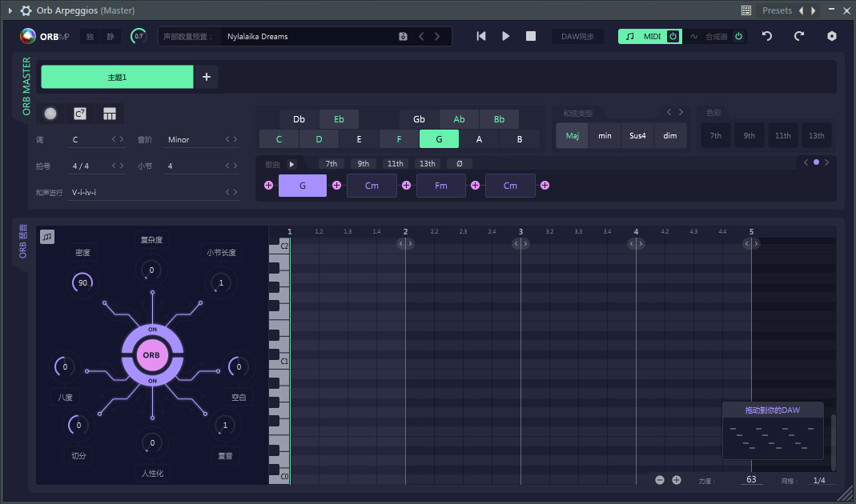Image resolution: width=856 pixels, height=504 pixels.
Task: Select the Maj chord type button
Action: (572, 136)
